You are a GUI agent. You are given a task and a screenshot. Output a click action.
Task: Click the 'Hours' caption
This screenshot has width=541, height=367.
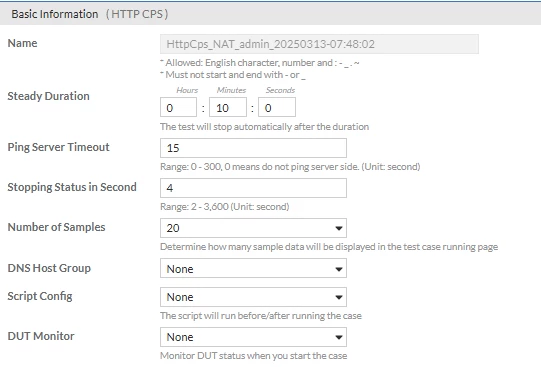(187, 90)
